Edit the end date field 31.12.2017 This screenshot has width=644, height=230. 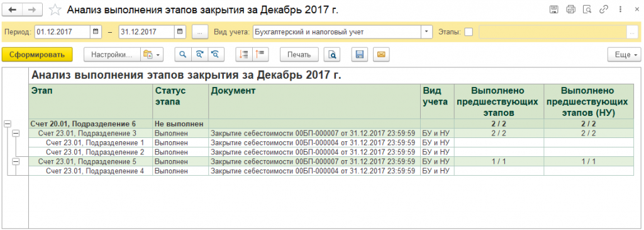click(147, 32)
